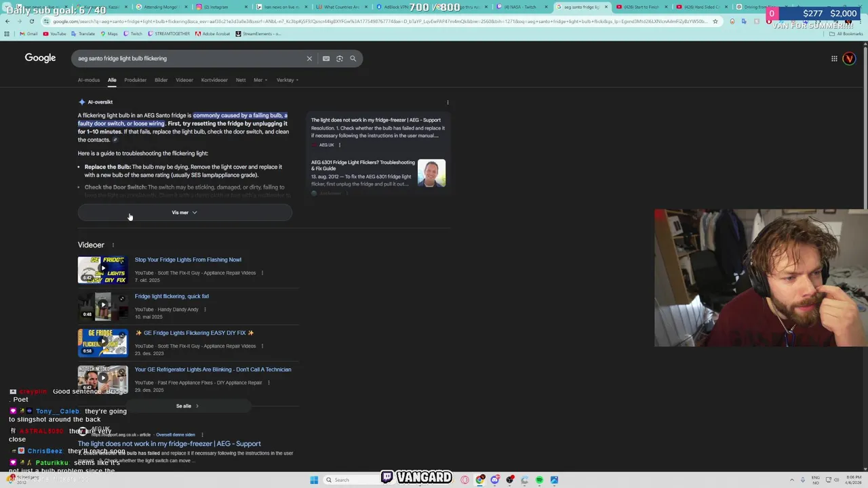Open options for Handy Andy video result
868x488 pixels.
click(x=205, y=310)
